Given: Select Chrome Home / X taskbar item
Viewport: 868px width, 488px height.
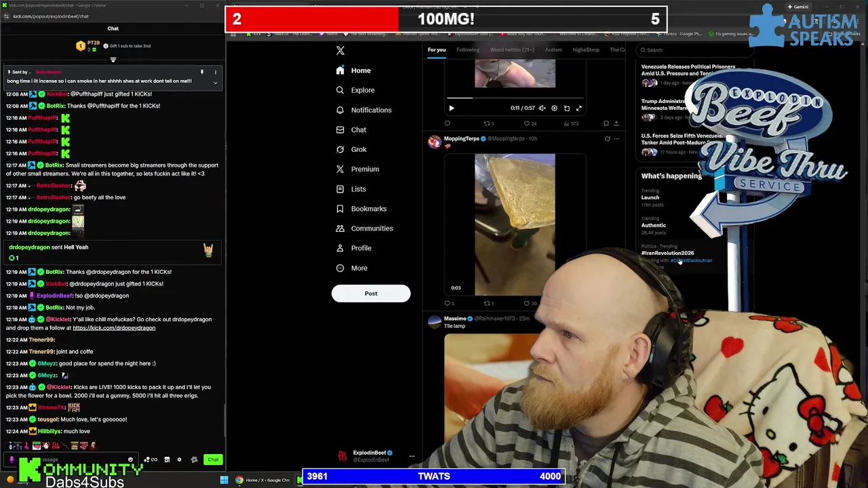Looking at the screenshot, I should [263, 481].
